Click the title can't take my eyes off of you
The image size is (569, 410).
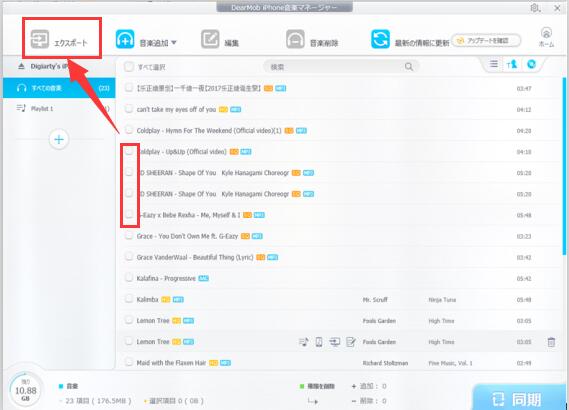176,110
